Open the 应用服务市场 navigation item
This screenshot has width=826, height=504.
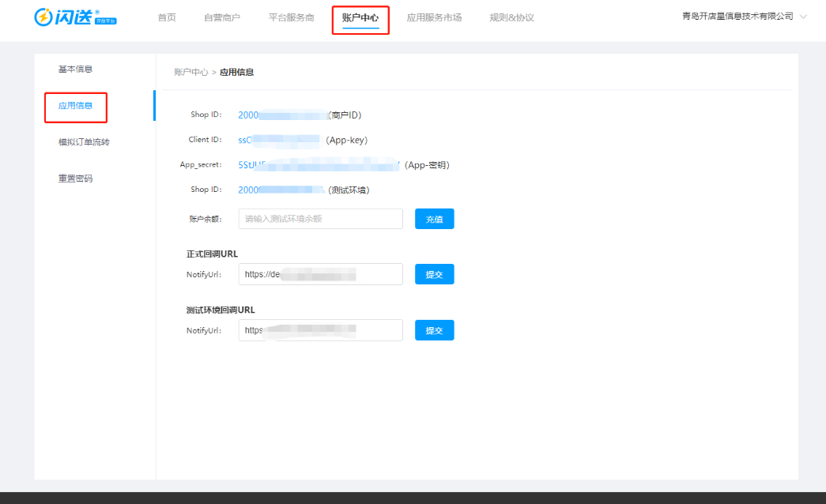click(x=434, y=17)
